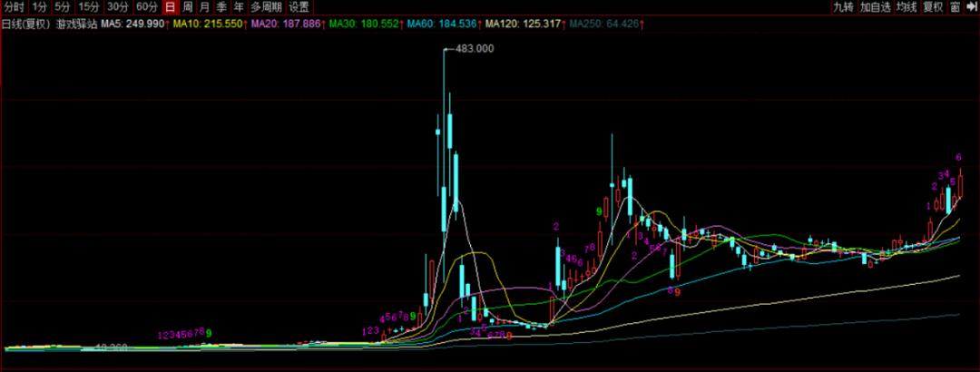The width and height of the screenshot is (980, 372).
Task: Select the 30分 period tab
Action: [x=117, y=7]
